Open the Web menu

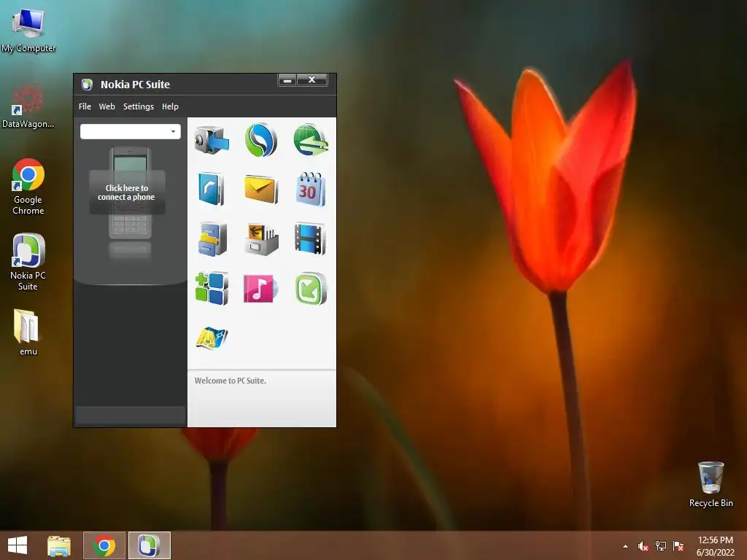pos(107,106)
